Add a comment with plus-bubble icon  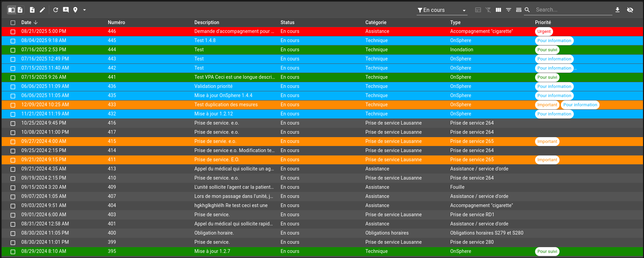click(66, 10)
